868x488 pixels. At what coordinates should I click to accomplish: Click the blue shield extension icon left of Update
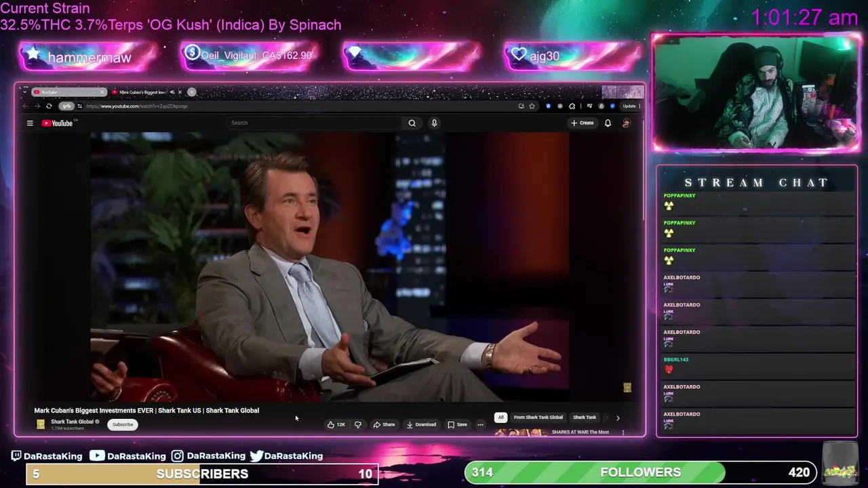point(612,106)
